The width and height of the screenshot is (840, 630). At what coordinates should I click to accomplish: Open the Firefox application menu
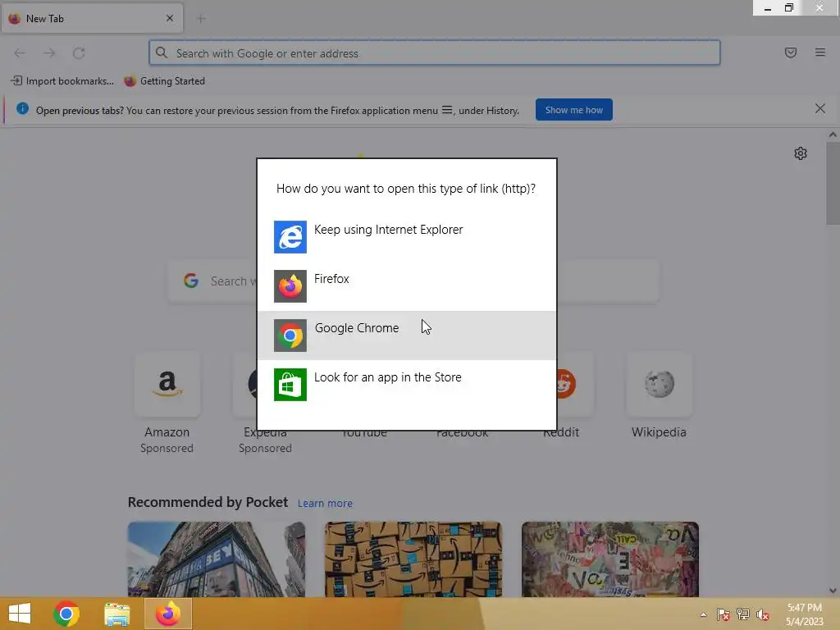click(820, 52)
